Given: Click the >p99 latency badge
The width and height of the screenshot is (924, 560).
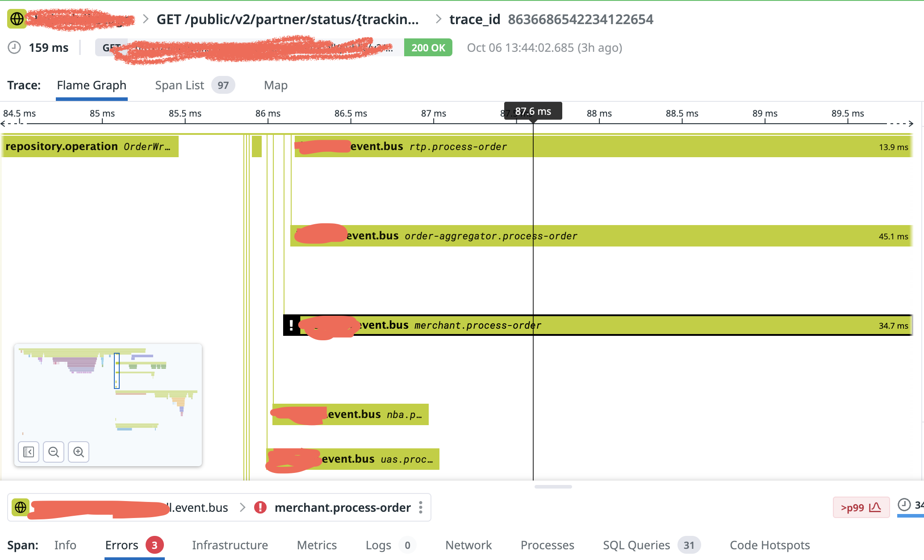Looking at the screenshot, I should point(861,507).
